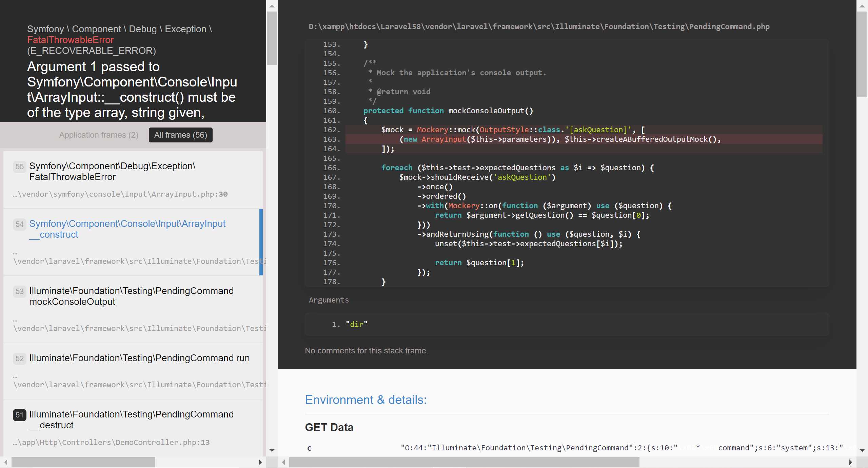868x468 pixels.
Task: Click the red FatalThrowableError exception name
Action: pyautogui.click(x=70, y=40)
